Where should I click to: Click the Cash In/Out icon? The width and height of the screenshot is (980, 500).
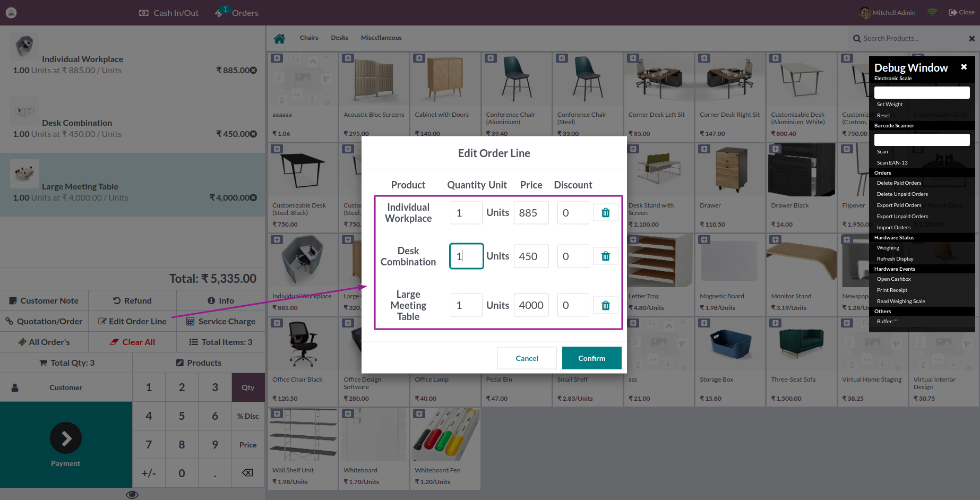(143, 13)
